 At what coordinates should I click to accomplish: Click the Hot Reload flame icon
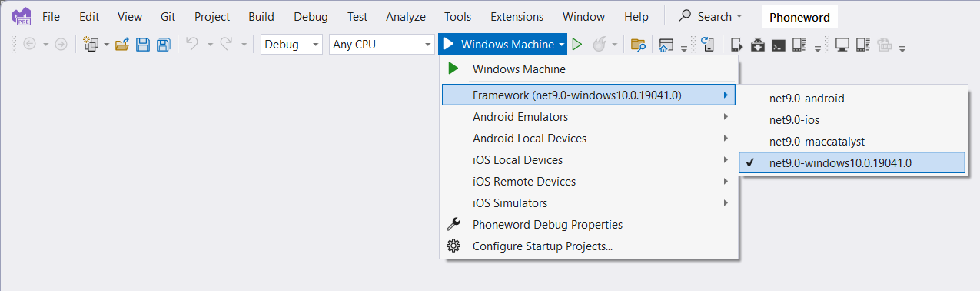(599, 45)
